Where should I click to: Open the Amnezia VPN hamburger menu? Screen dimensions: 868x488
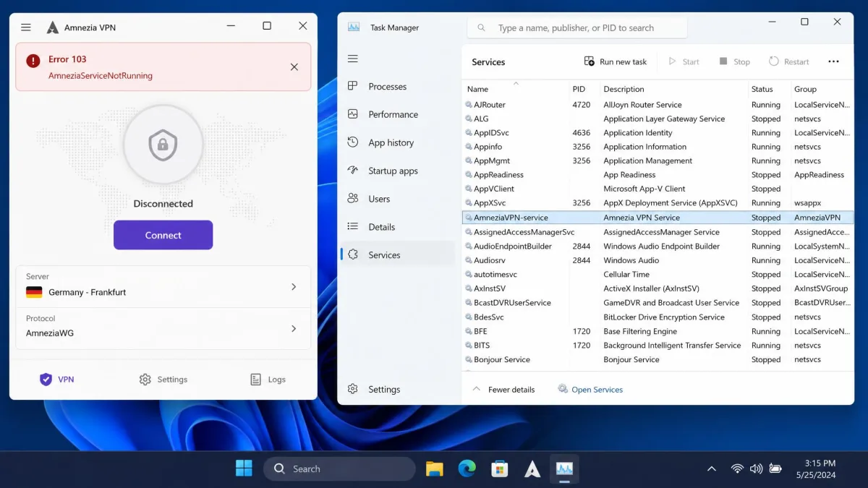26,27
